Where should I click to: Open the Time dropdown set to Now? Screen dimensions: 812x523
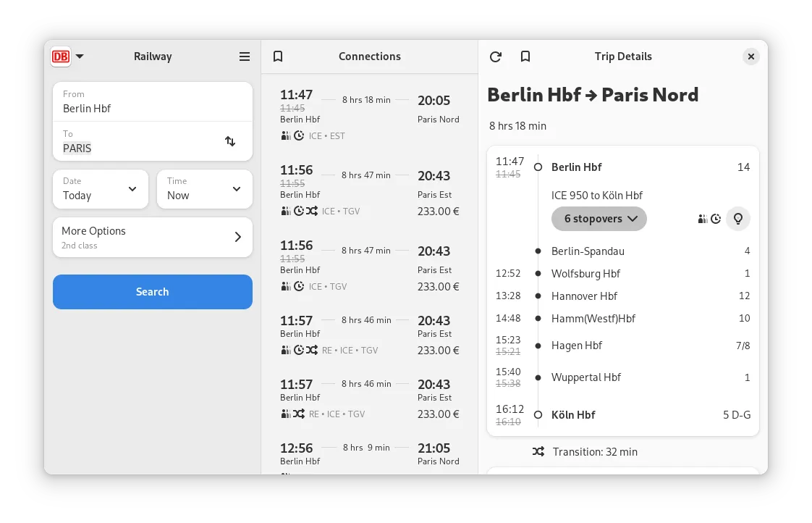point(205,189)
